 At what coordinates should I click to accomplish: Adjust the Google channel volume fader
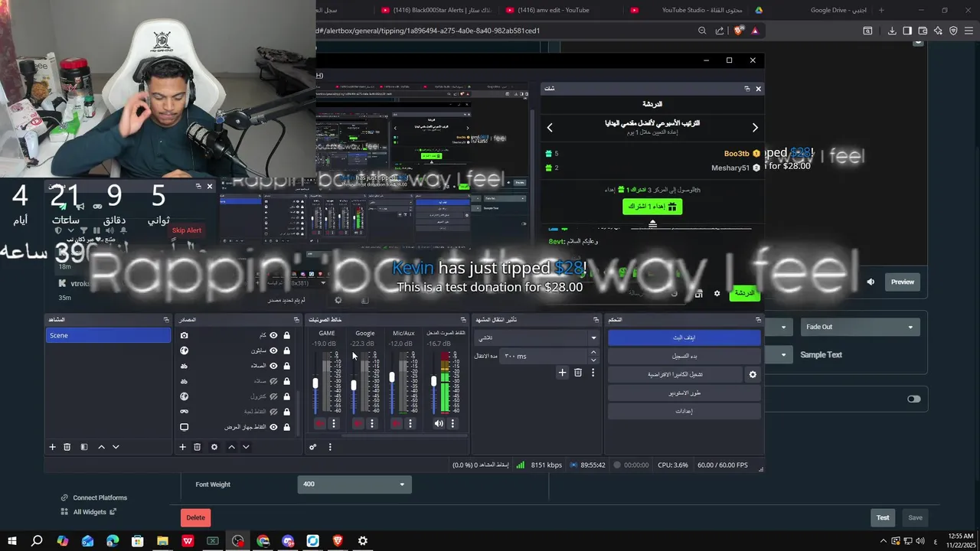click(354, 385)
